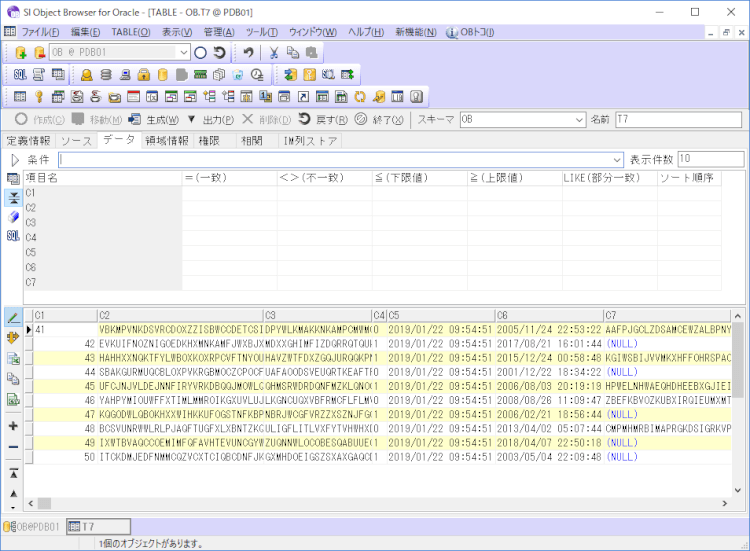
Task: Select row 43 using its row header
Action: point(29,358)
